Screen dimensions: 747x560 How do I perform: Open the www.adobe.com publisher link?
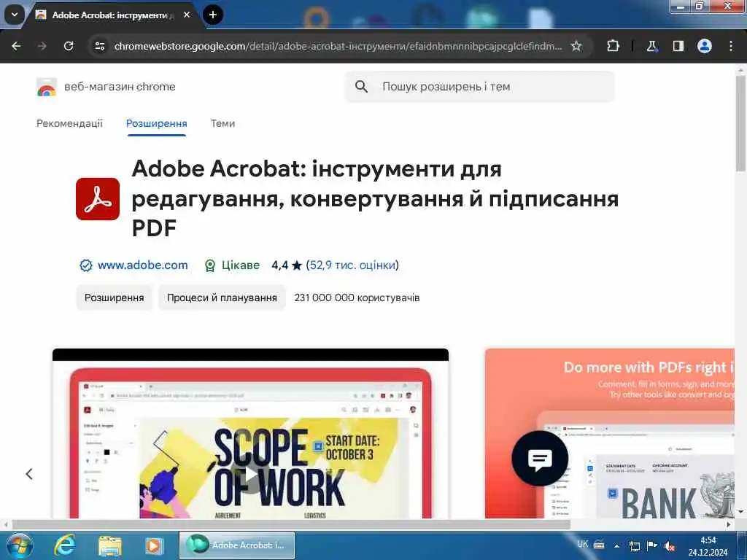tap(142, 265)
